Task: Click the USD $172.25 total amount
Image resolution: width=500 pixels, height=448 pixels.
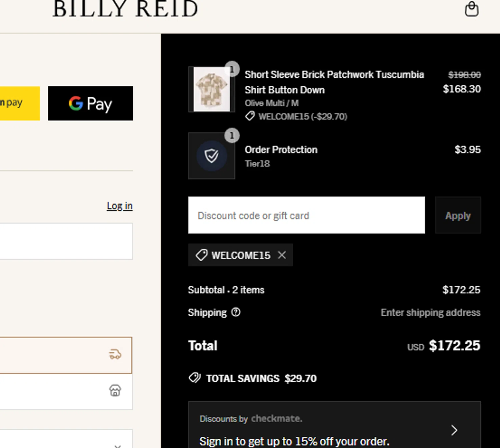Action: 444,346
